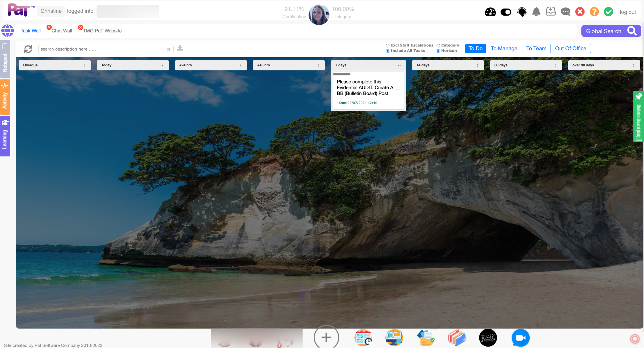Viewport: 644px width, 348px height.
Task: Toggle the dark mode switch
Action: [506, 12]
